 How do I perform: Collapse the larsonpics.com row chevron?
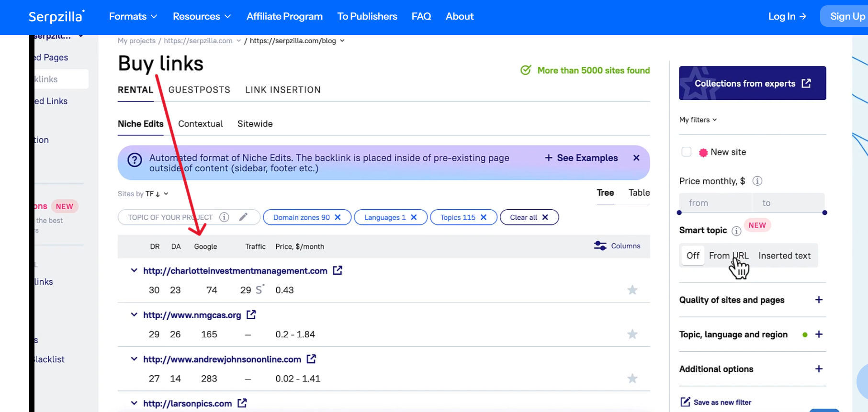134,403
